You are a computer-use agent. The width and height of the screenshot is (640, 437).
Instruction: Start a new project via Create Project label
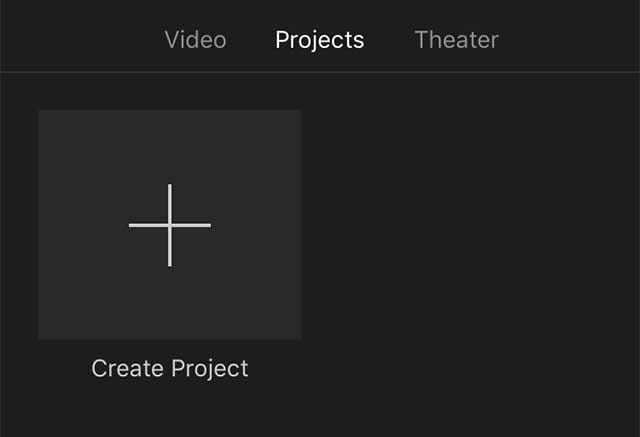click(170, 368)
